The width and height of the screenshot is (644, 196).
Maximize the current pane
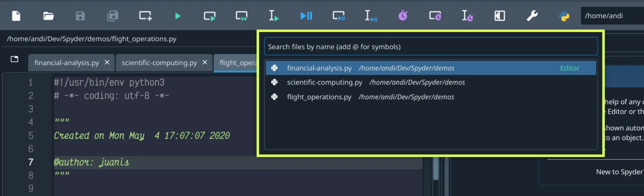pos(500,16)
